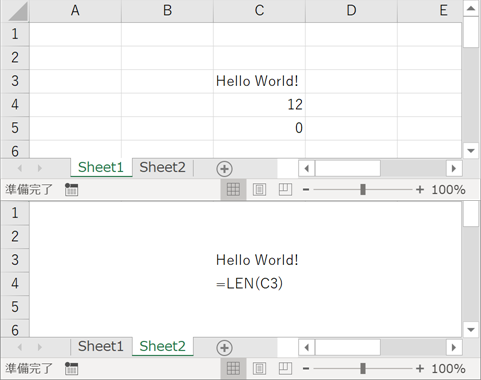Switch to Page Layout view in top window
Image resolution: width=481 pixels, height=380 pixels.
pyautogui.click(x=259, y=190)
